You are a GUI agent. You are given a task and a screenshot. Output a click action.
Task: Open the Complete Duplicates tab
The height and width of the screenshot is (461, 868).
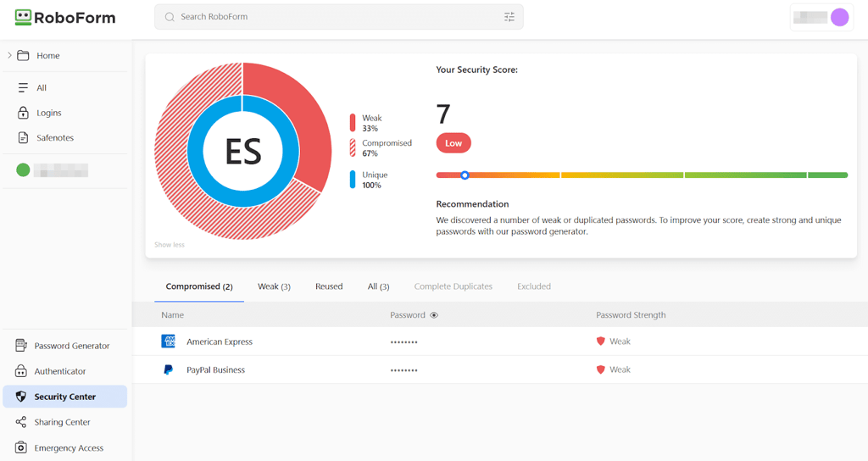click(453, 286)
